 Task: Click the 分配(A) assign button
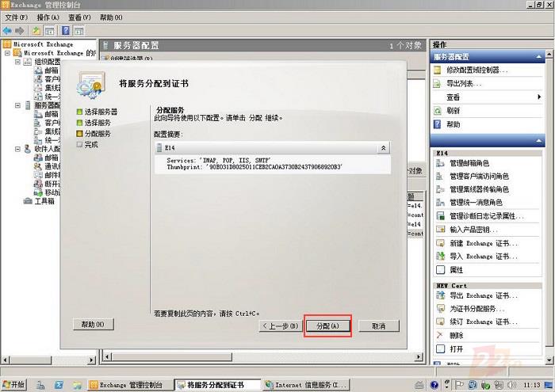coord(327,326)
